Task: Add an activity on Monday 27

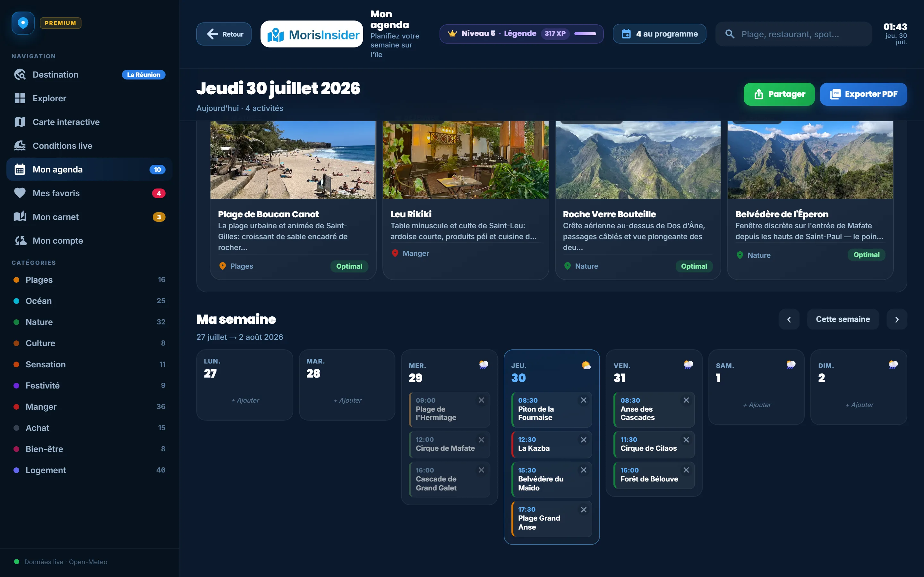Action: [245, 400]
